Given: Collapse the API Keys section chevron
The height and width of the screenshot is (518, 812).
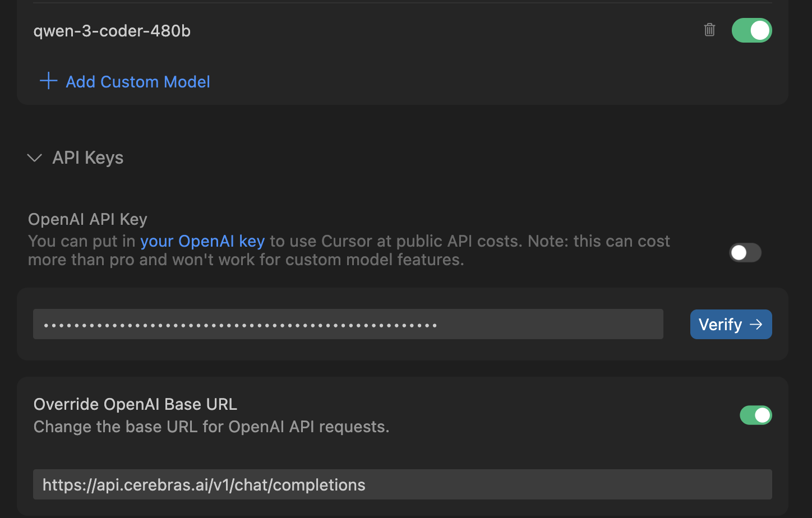Looking at the screenshot, I should point(35,158).
